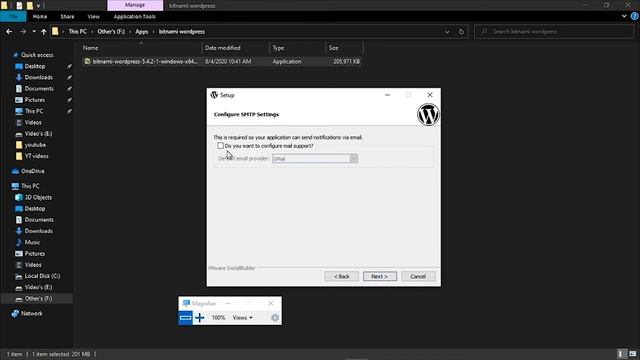Sort files by Date modified column
640x360 pixels.
pos(236,48)
